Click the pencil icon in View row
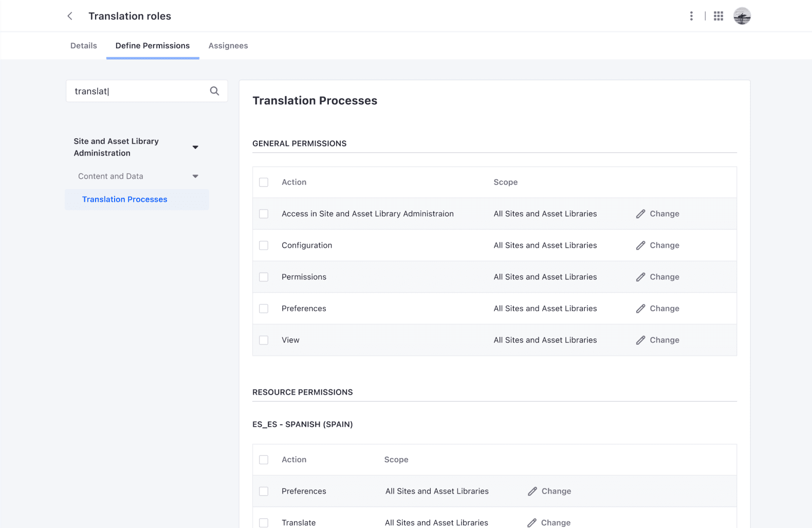Screen dimensions: 812x528 tap(640, 340)
